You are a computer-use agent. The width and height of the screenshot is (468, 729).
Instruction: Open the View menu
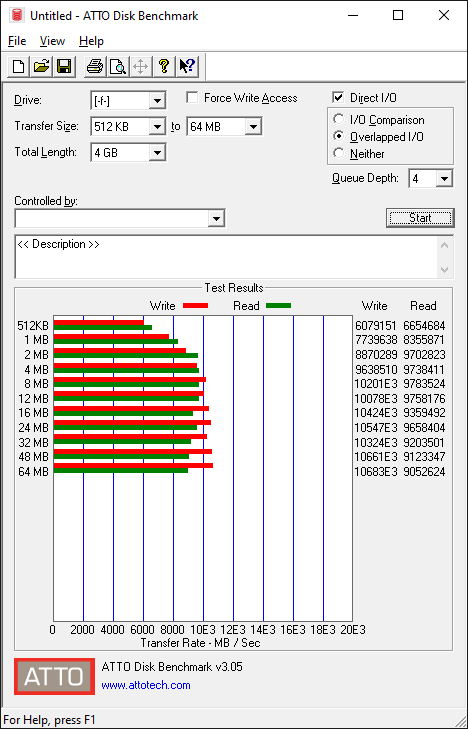(52, 41)
